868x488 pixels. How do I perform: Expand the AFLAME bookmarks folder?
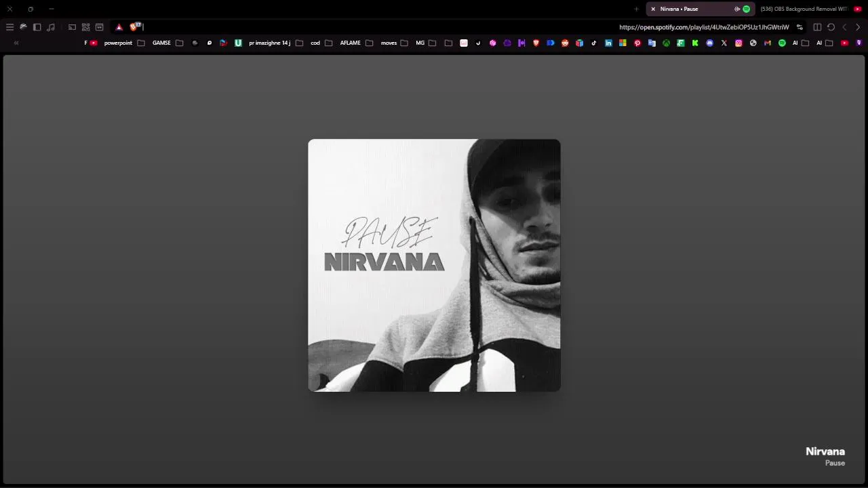click(357, 43)
